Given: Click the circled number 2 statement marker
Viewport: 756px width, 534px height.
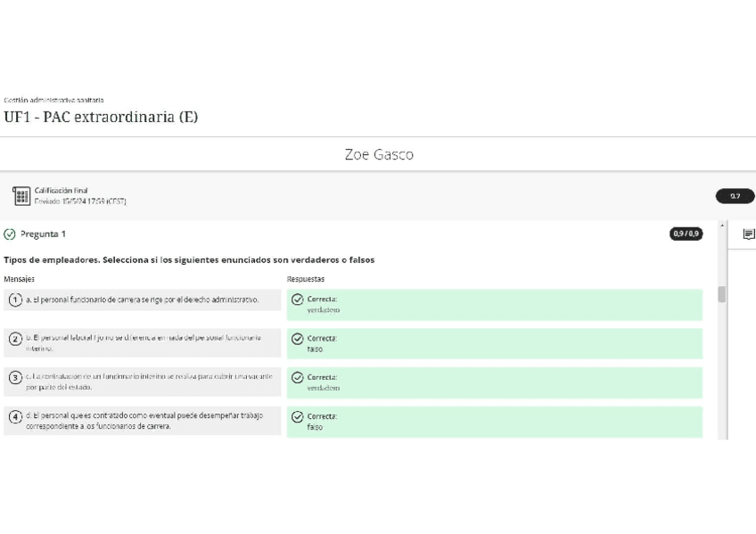Looking at the screenshot, I should [x=15, y=340].
